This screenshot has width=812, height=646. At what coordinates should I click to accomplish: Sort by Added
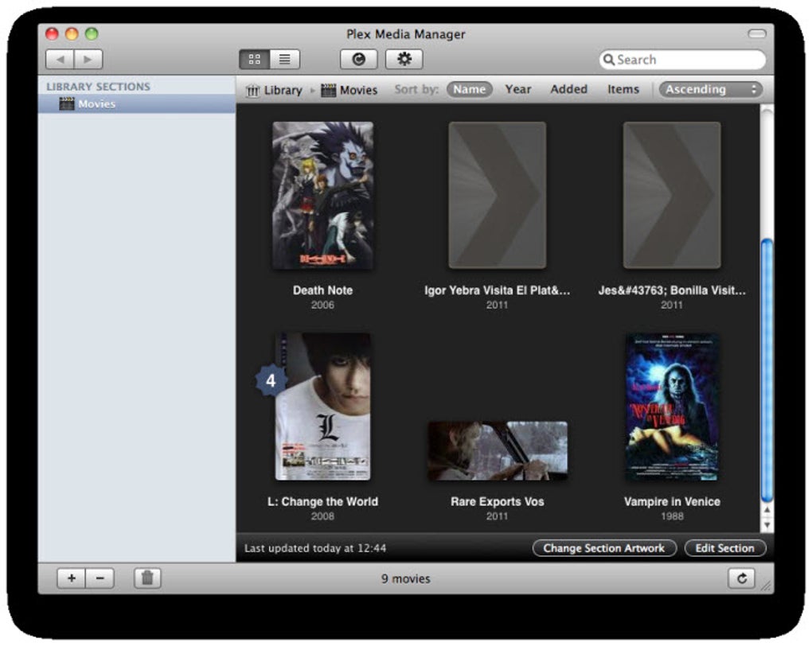568,90
